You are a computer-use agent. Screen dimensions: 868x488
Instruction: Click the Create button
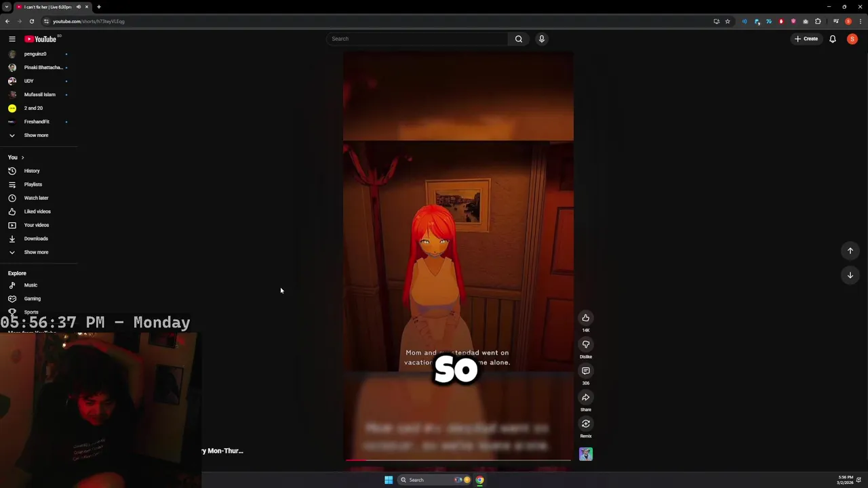click(x=806, y=39)
